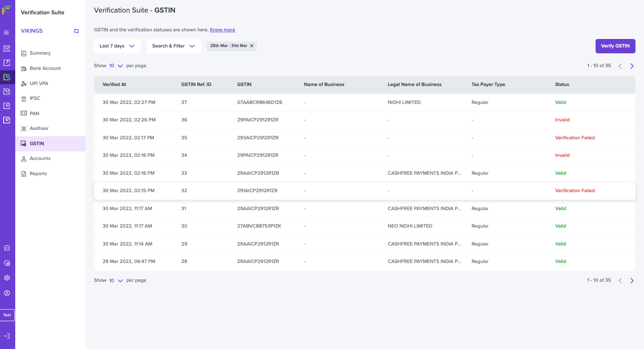Click the Invalid status in row 36

(562, 120)
